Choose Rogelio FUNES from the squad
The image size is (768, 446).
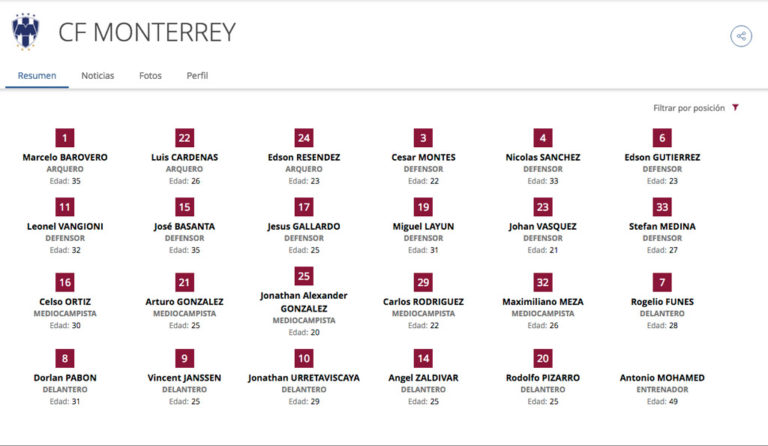(x=662, y=302)
